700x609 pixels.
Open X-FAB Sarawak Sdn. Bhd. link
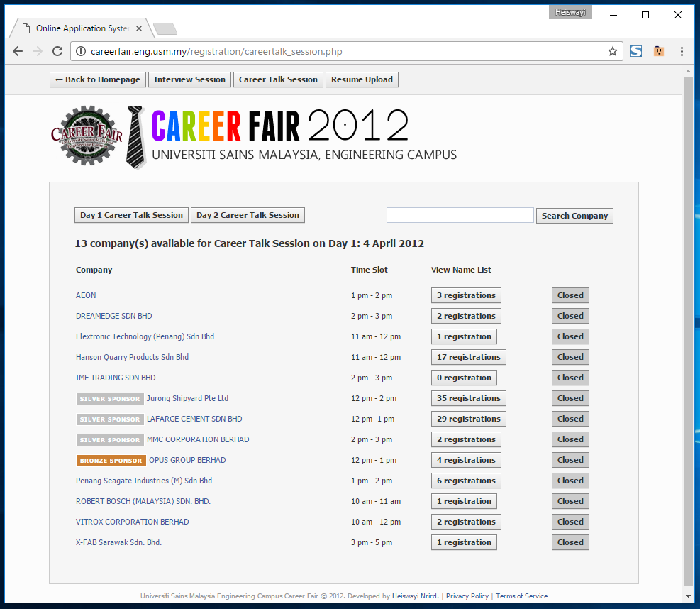coord(118,542)
